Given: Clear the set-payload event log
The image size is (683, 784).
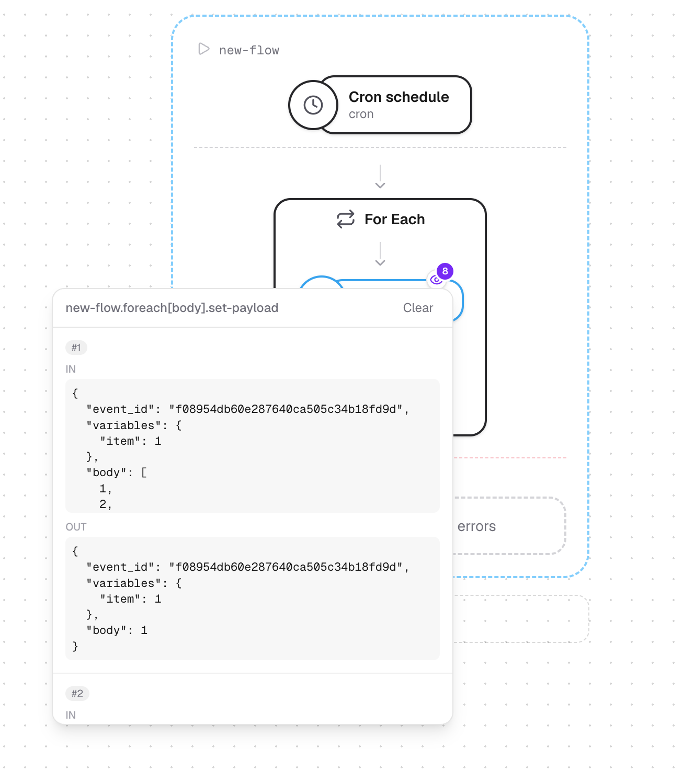Looking at the screenshot, I should coord(418,308).
